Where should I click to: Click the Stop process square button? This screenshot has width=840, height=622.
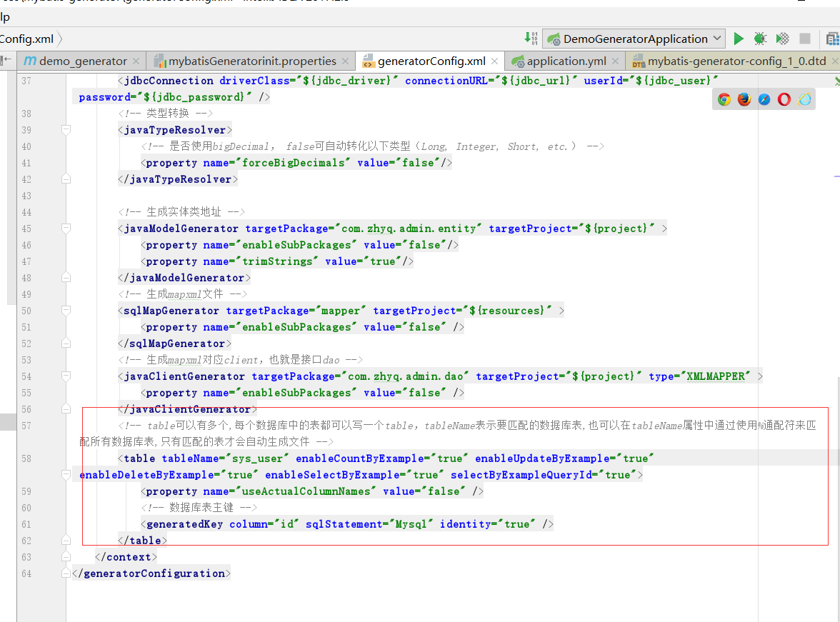click(805, 39)
